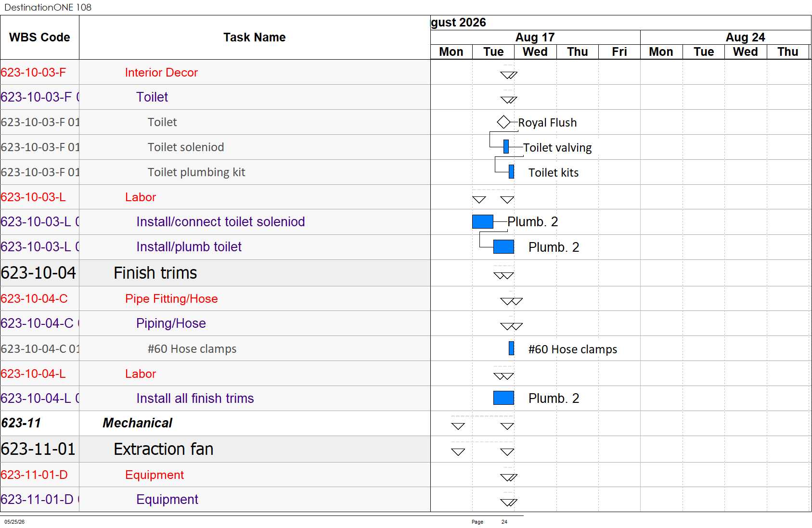The image size is (812, 528).
Task: Click the Mechanical summary start marker
Action: [458, 426]
